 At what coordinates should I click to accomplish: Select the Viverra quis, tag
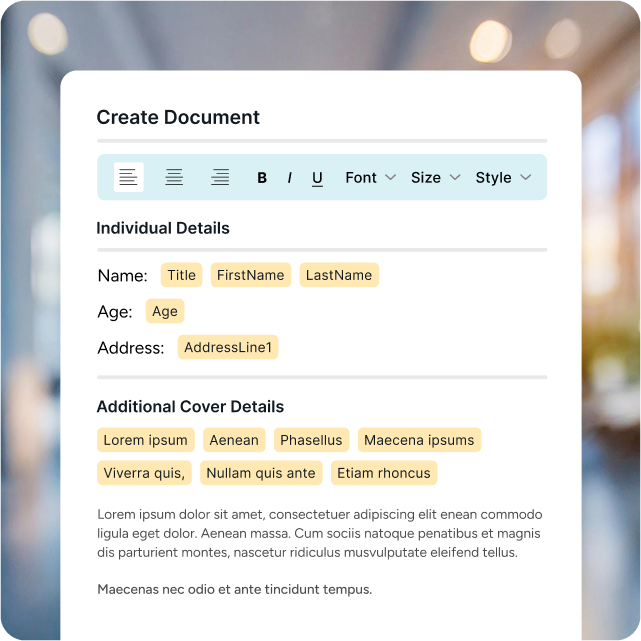[x=144, y=473]
